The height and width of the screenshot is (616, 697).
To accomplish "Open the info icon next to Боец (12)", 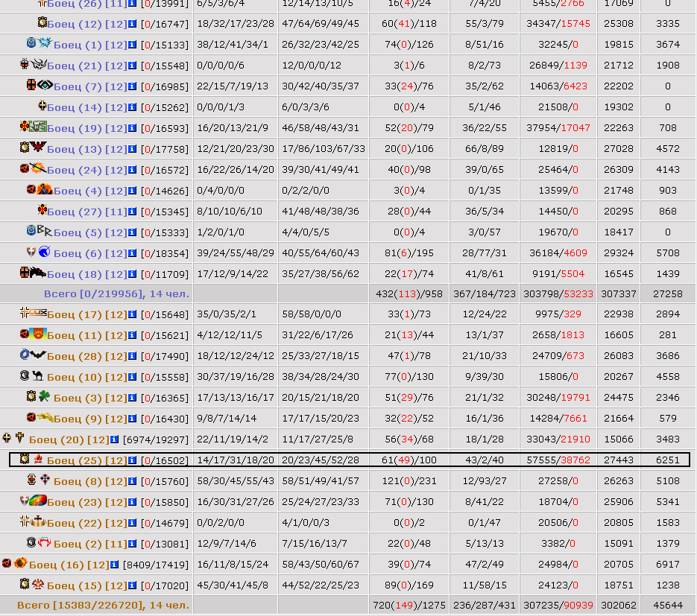I will 132,24.
